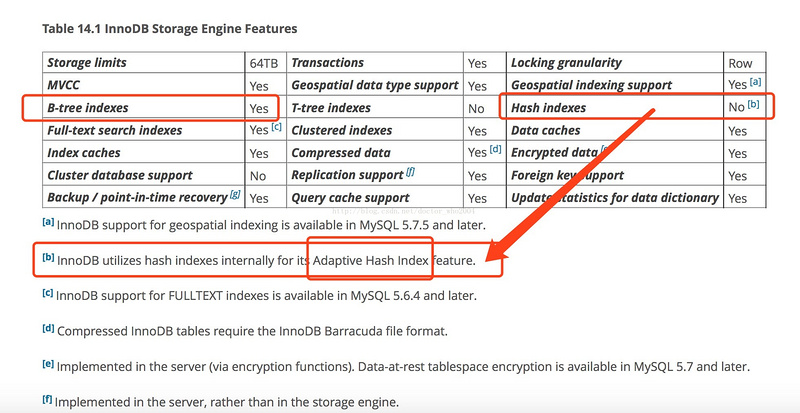Select [e] label before the encryption functions note

48,364
